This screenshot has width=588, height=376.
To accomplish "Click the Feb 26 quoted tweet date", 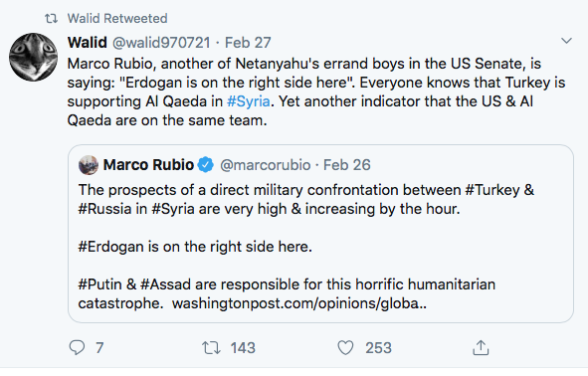I will pos(347,165).
